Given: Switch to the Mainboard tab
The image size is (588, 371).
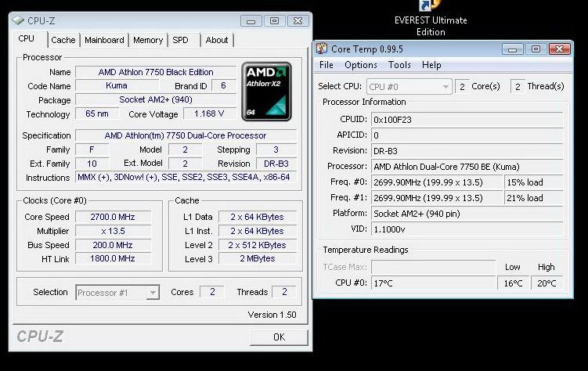Looking at the screenshot, I should [104, 40].
